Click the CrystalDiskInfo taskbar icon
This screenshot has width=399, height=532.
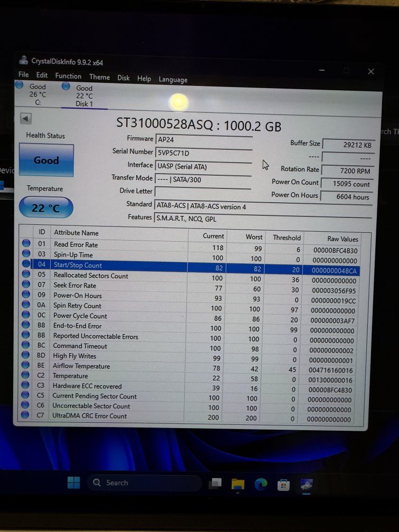pyautogui.click(x=306, y=485)
